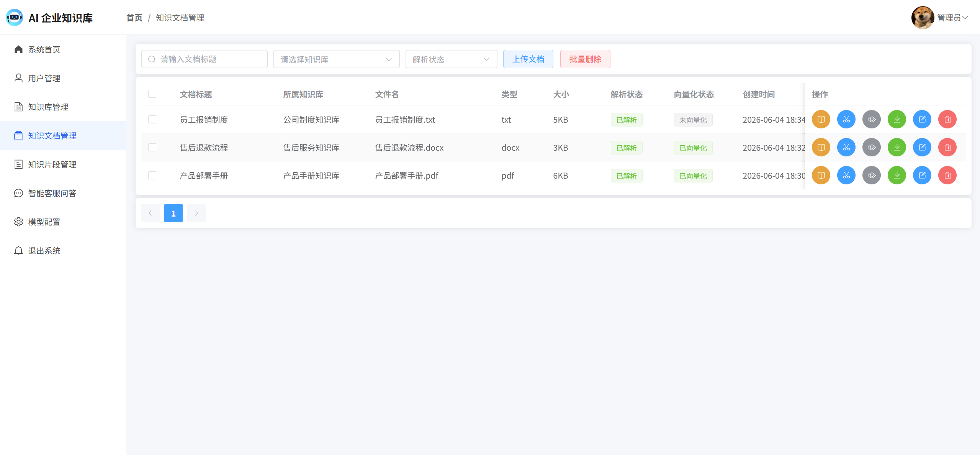Viewport: 980px width, 455px height.
Task: Edit the 员工报销制度 document row
Action: coord(922,120)
